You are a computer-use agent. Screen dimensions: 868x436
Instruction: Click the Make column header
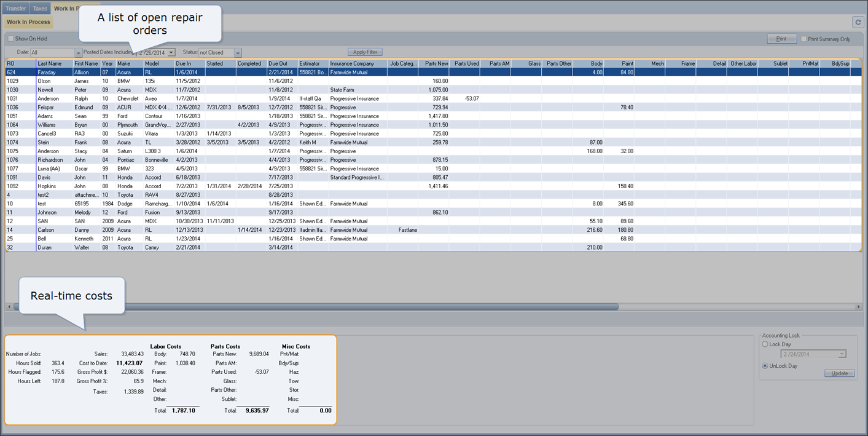(x=130, y=63)
